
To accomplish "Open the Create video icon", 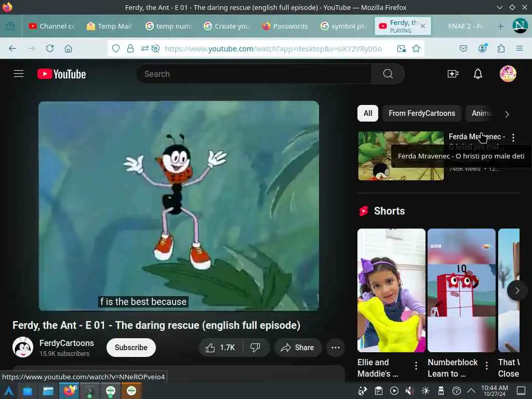I will click(x=453, y=74).
